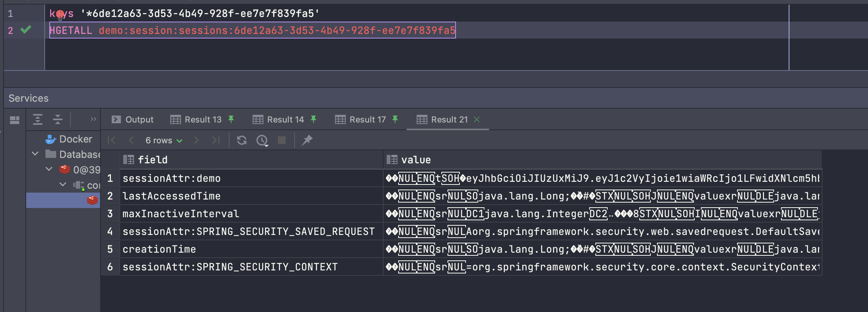Image resolution: width=868 pixels, height=312 pixels.
Task: Collapse all nodes in the Services tree
Action: 58,119
